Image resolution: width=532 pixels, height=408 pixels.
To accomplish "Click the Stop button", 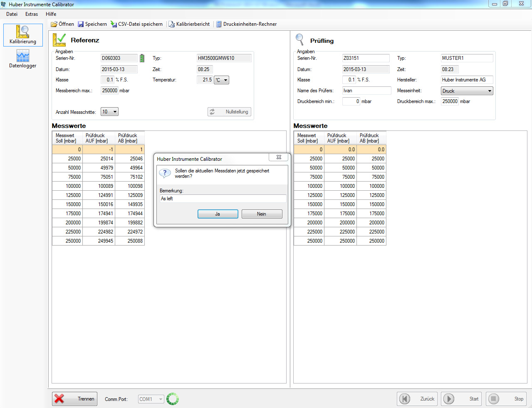I will pos(506,399).
